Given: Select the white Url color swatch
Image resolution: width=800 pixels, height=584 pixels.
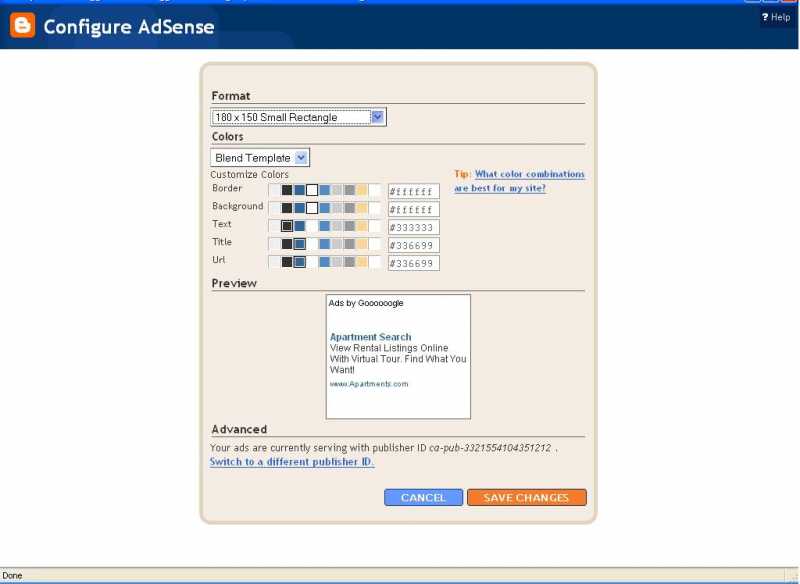Looking at the screenshot, I should click(310, 262).
